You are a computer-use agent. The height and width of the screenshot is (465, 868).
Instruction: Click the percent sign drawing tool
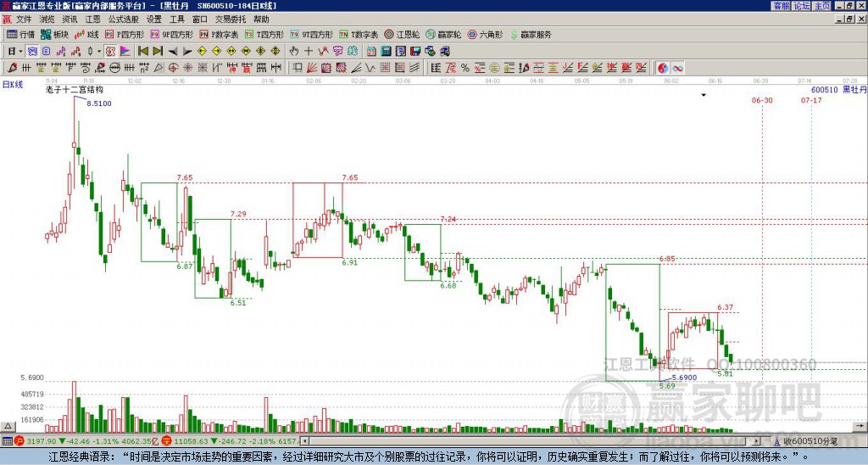[465, 68]
